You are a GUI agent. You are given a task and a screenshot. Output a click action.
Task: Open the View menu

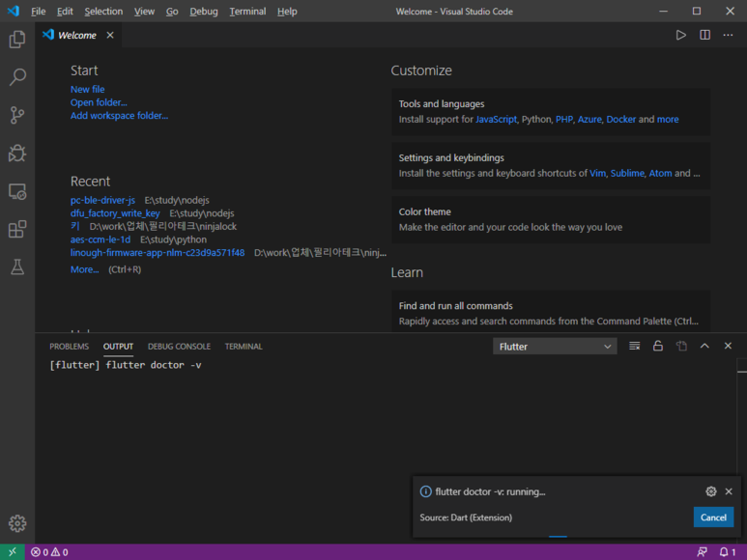pyautogui.click(x=144, y=12)
